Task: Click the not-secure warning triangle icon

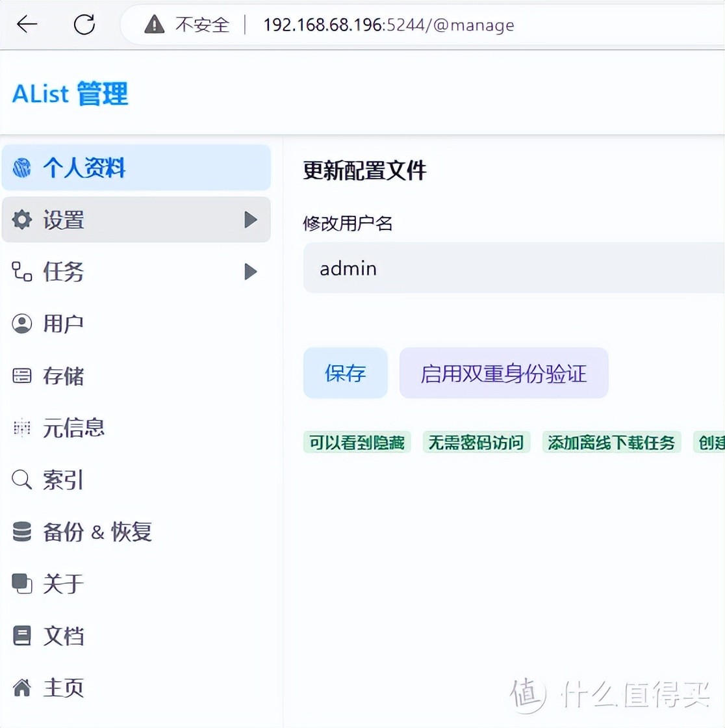Action: point(154,24)
